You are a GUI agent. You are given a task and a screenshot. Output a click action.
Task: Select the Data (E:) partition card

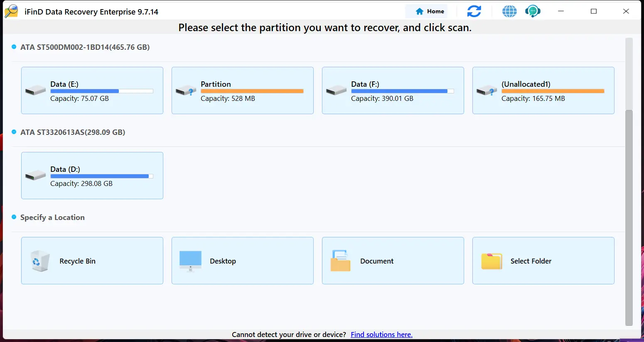[92, 90]
